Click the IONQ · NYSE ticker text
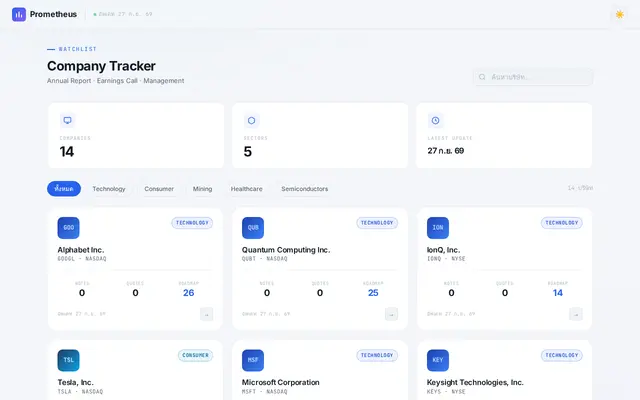 (x=446, y=259)
